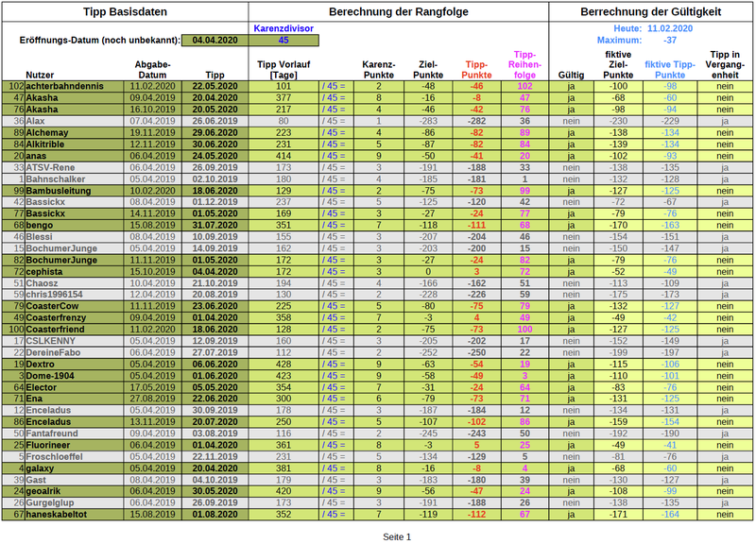Image resolution: width=756 pixels, height=544 pixels.
Task: Click the DereineFabo user name cell
Action: (x=75, y=352)
